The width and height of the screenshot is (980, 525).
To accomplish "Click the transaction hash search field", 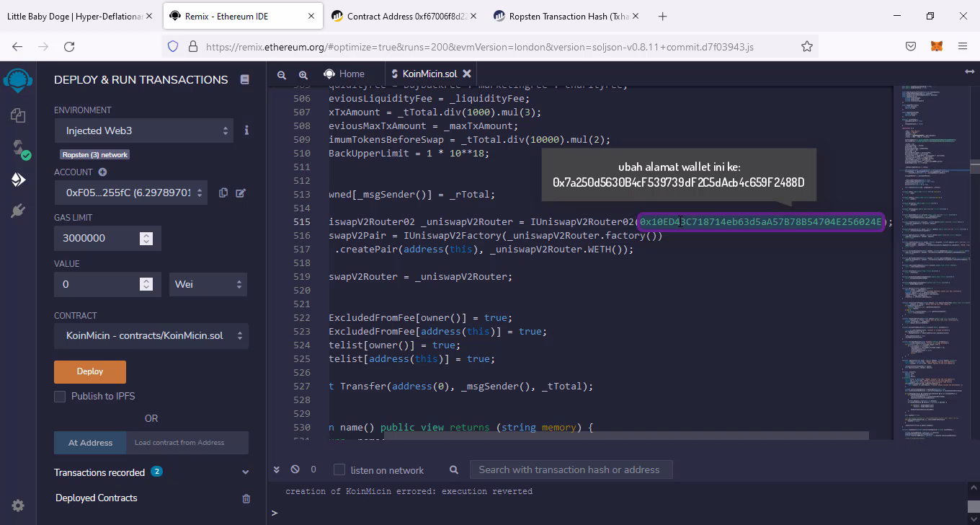I will coord(570,469).
